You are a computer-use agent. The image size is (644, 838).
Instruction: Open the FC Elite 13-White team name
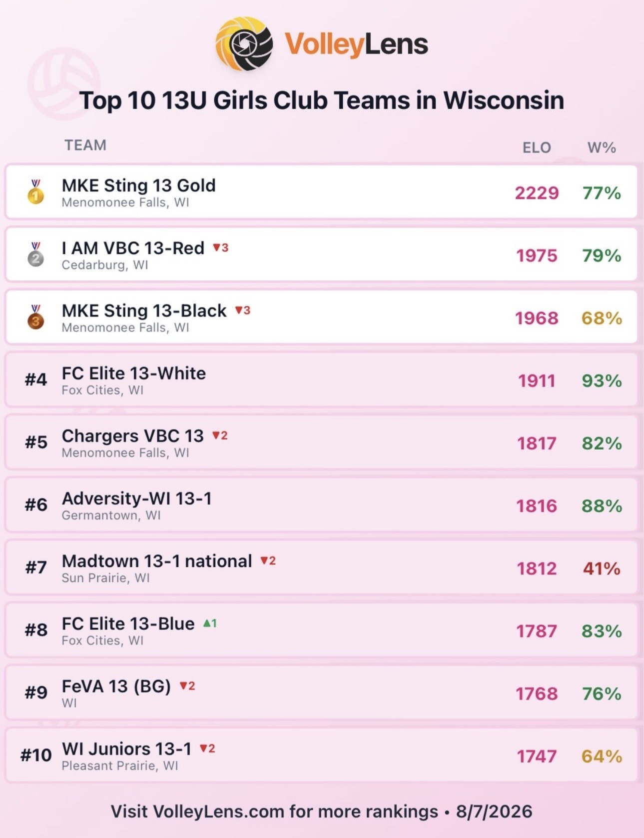tap(133, 373)
